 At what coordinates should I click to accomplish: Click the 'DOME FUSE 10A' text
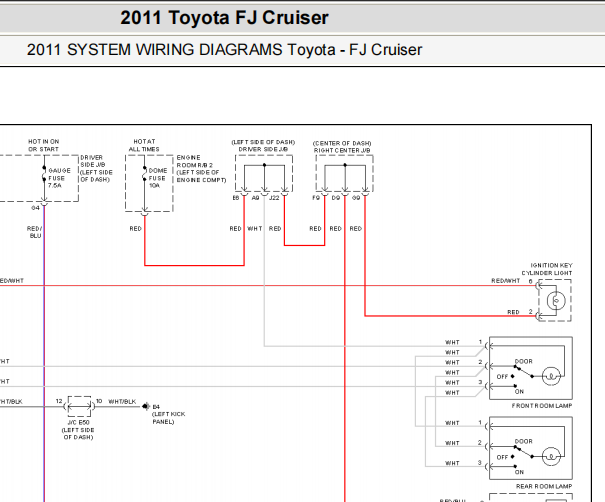(x=157, y=178)
